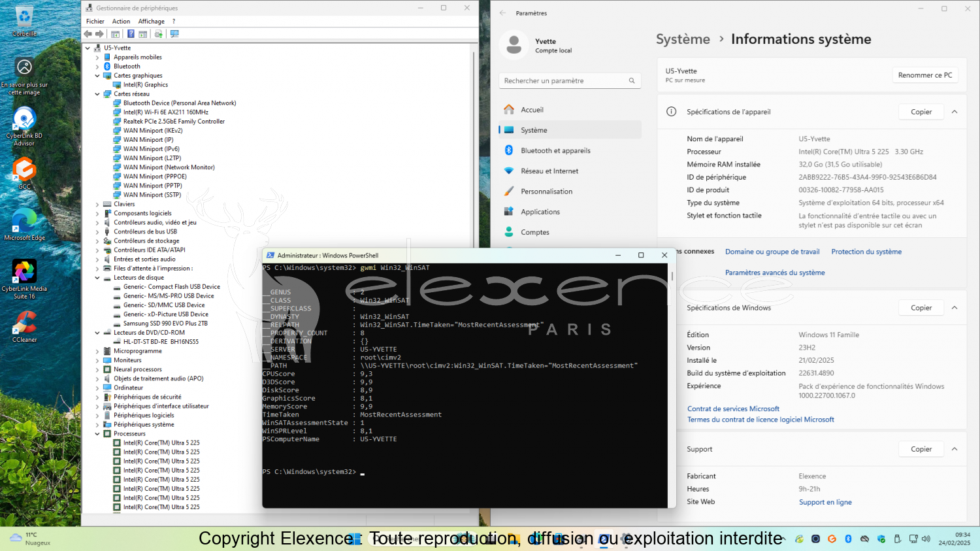Click the Rechercher un paramètre search field
The width and height of the screenshot is (980, 551).
[570, 81]
